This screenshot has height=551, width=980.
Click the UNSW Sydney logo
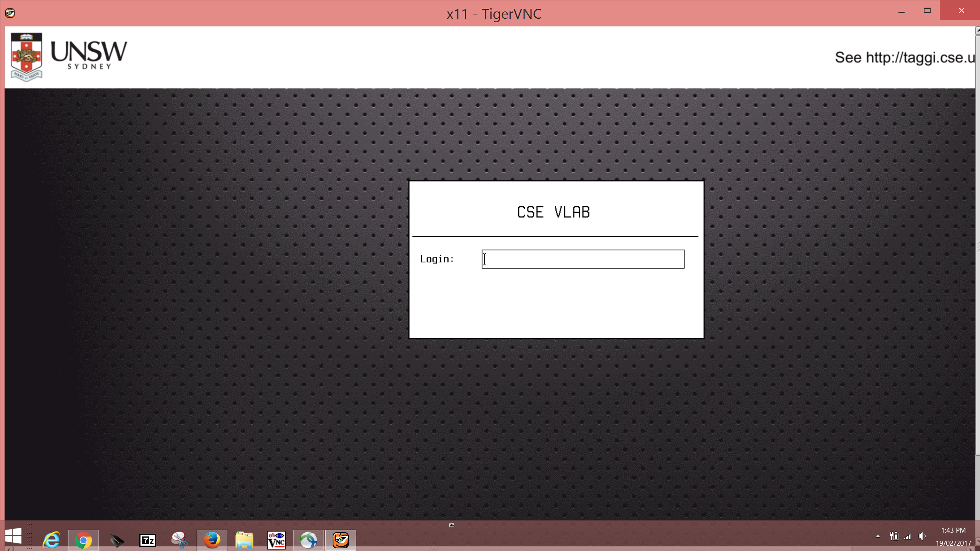tap(69, 57)
